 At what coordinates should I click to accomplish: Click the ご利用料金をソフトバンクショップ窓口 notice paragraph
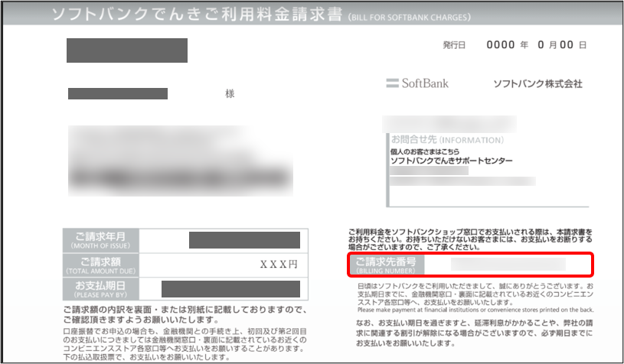[x=470, y=239]
